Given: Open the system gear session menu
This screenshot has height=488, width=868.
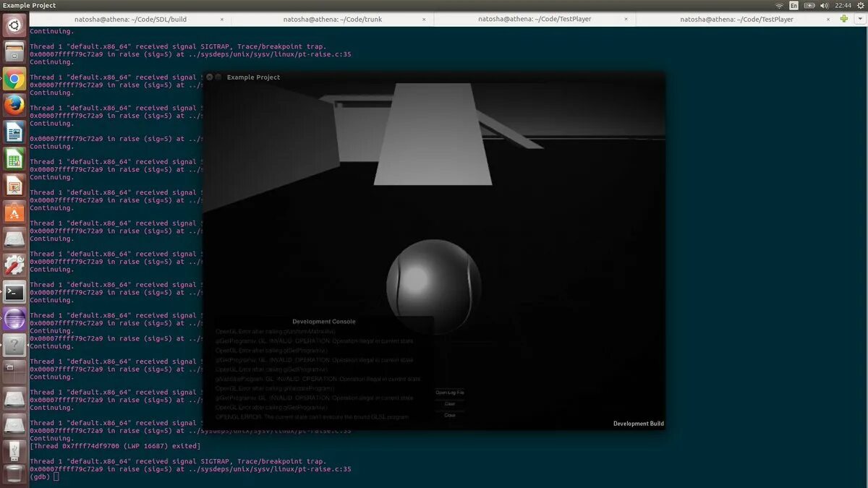Looking at the screenshot, I should (x=860, y=5).
